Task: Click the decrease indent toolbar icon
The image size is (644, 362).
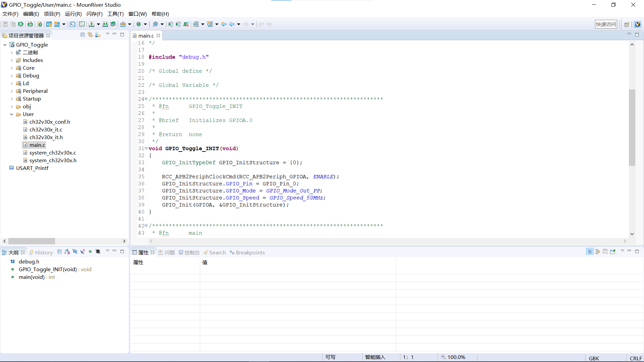Action: 178,24
